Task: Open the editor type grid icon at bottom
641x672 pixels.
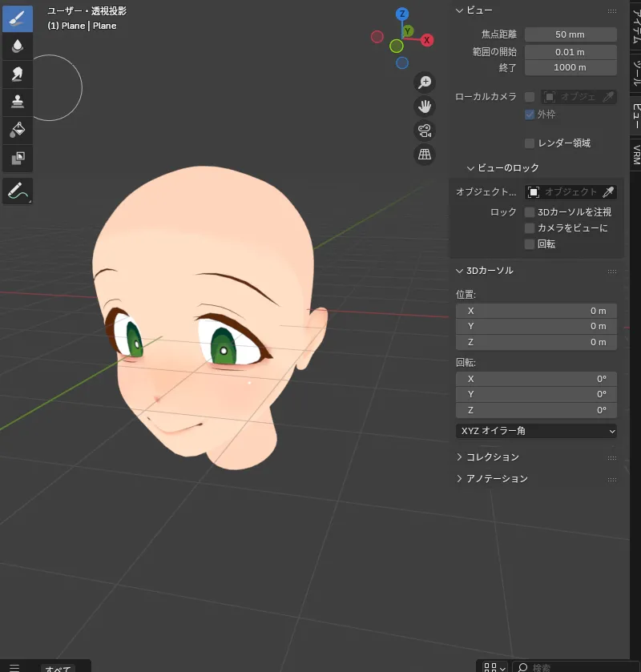Action: pyautogui.click(x=490, y=667)
